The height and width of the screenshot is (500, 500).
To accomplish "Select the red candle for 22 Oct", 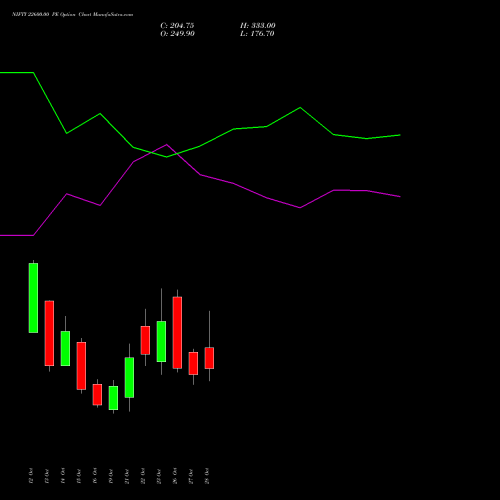I will click(145, 340).
